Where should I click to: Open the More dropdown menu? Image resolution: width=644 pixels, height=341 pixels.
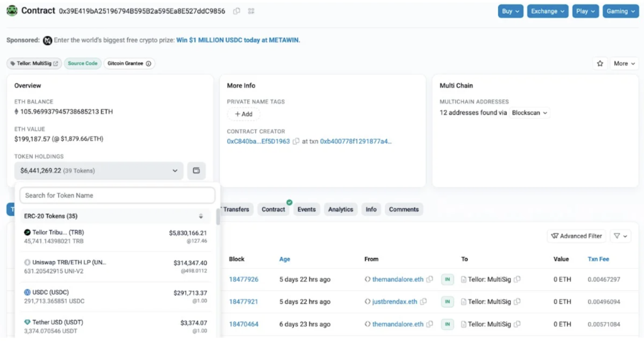pyautogui.click(x=625, y=63)
